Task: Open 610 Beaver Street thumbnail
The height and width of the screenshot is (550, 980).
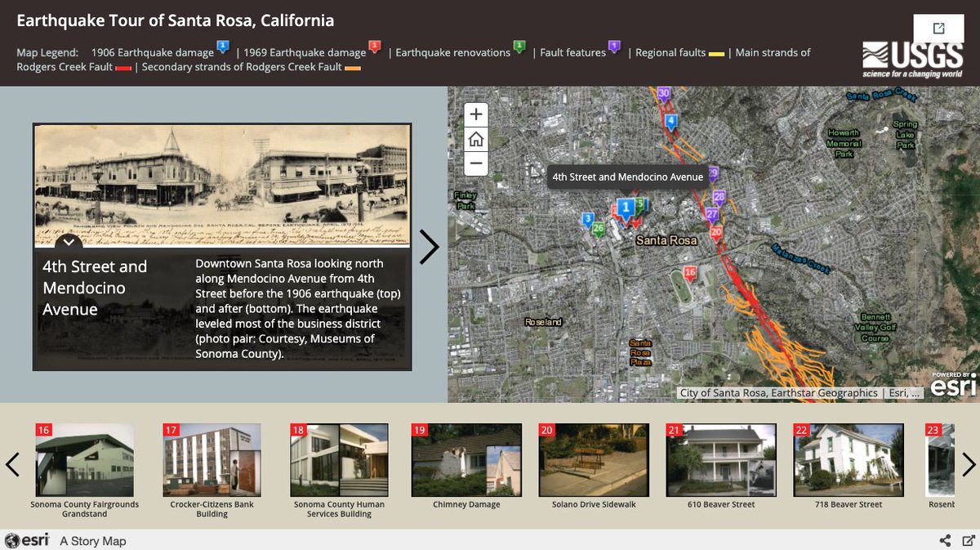Action: tap(722, 460)
